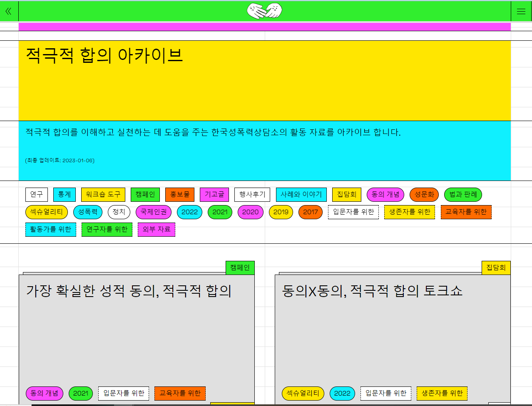Filter by the 기고글 tag
Image resolution: width=532 pixels, height=406 pixels.
click(214, 195)
